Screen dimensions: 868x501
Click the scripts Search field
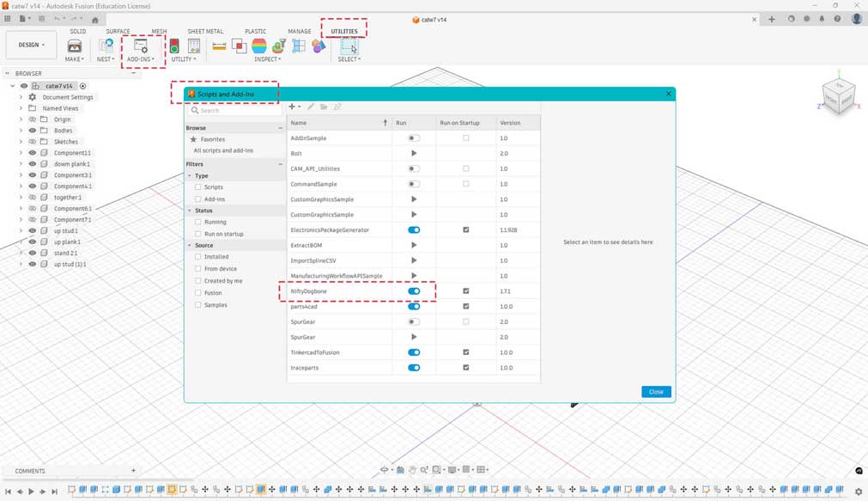pyautogui.click(x=235, y=110)
